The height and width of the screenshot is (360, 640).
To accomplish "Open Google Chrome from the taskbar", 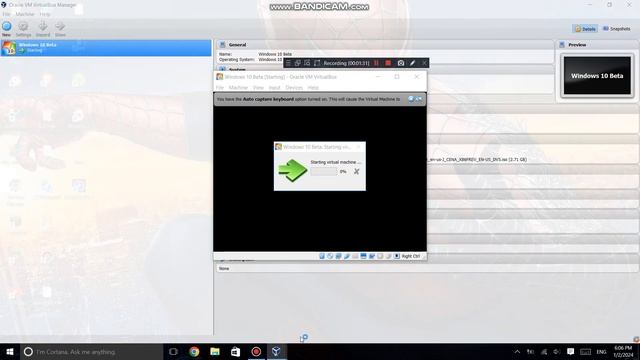I will 194,351.
